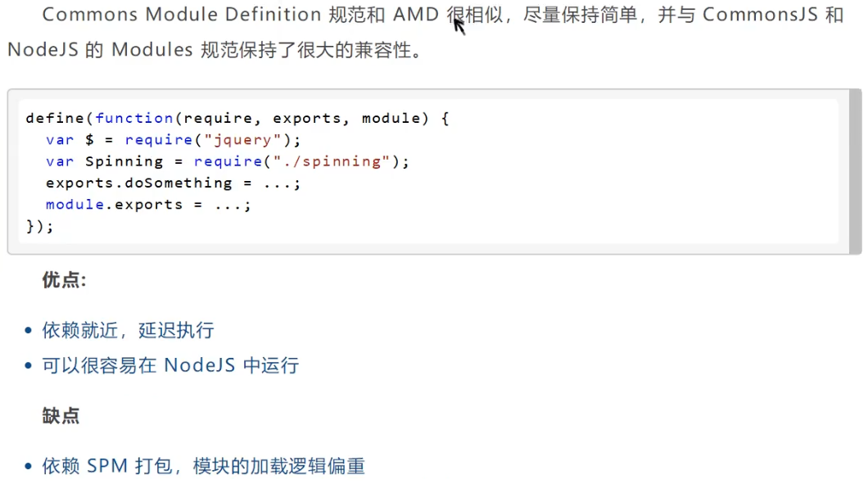Click the code block's right-edge scrollbar

click(855, 172)
